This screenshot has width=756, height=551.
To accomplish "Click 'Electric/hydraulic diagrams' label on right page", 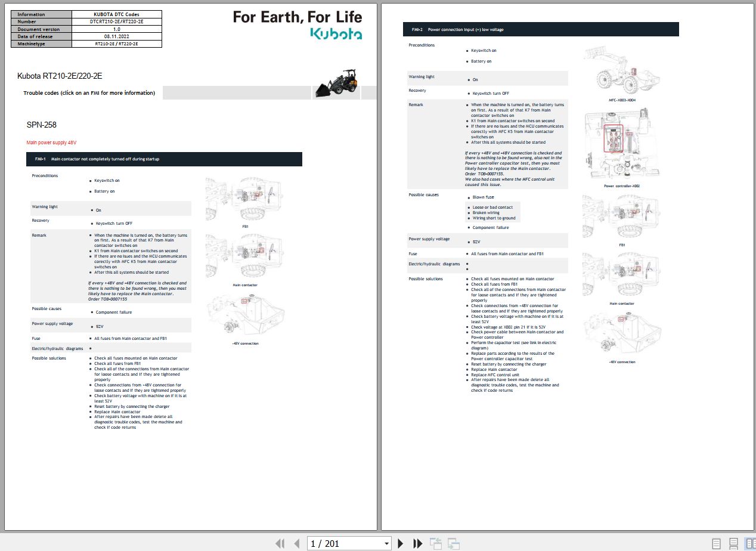I will [434, 264].
